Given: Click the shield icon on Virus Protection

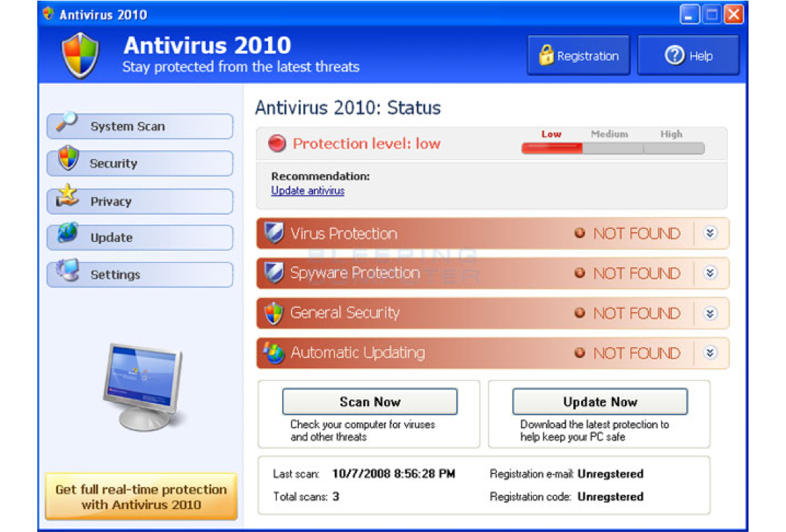Looking at the screenshot, I should 274,233.
